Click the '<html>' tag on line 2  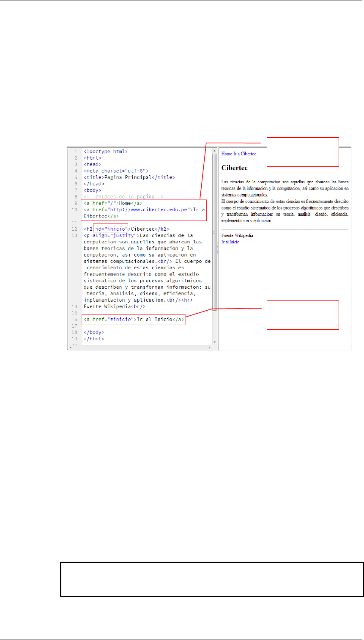point(92,158)
